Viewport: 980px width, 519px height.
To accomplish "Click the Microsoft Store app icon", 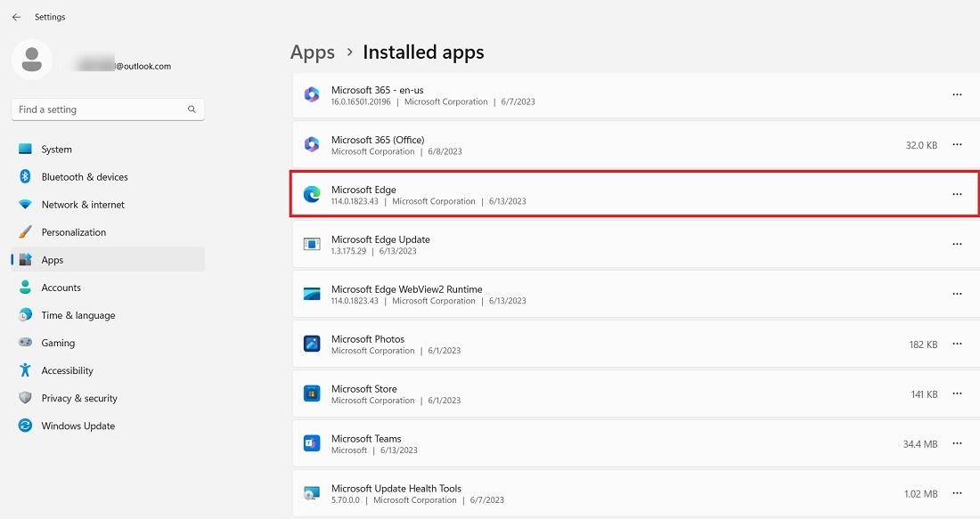I will 312,393.
